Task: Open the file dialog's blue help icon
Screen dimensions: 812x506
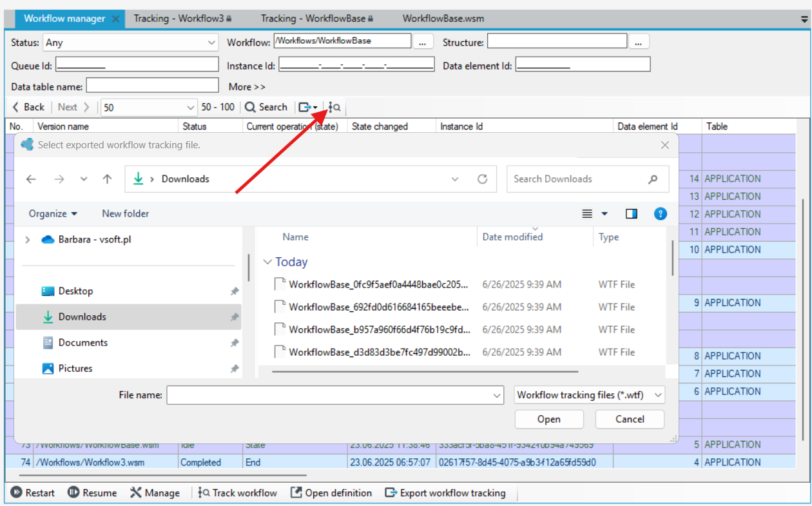Action: coord(660,214)
